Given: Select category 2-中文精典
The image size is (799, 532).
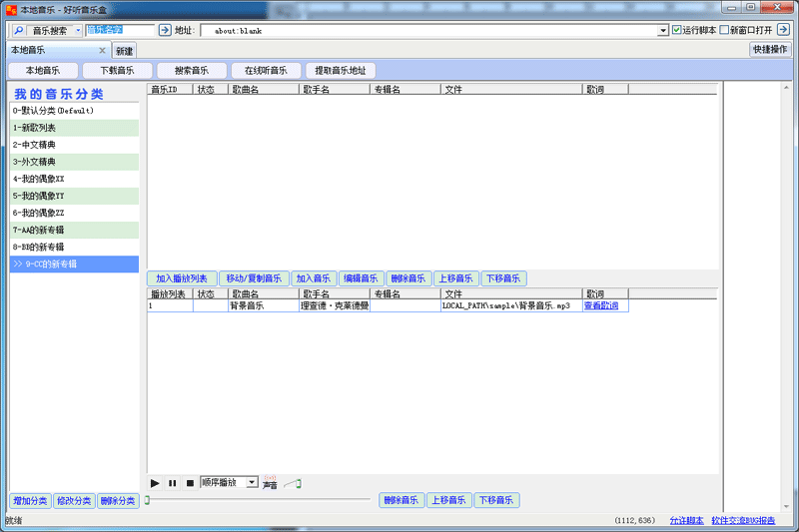Looking at the screenshot, I should [x=74, y=145].
